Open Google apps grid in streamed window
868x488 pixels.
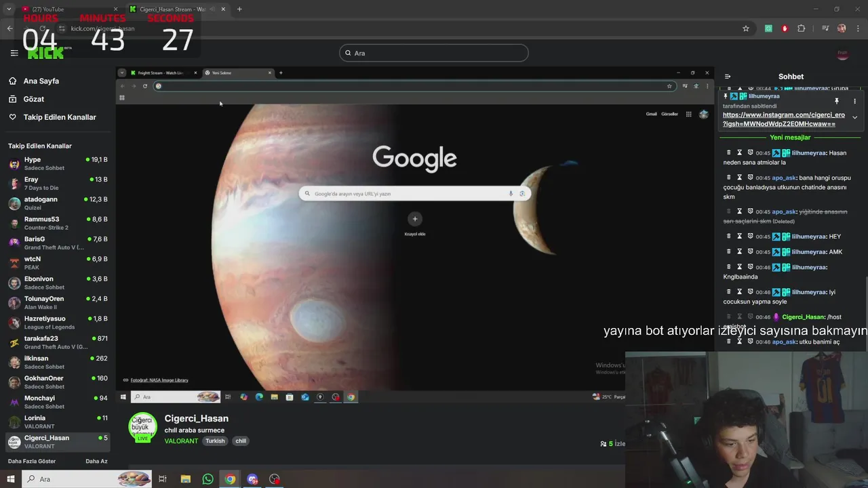click(x=688, y=114)
